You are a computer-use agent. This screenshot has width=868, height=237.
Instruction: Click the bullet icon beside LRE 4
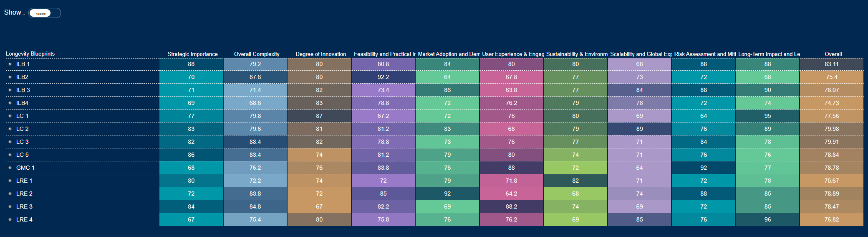point(10,219)
